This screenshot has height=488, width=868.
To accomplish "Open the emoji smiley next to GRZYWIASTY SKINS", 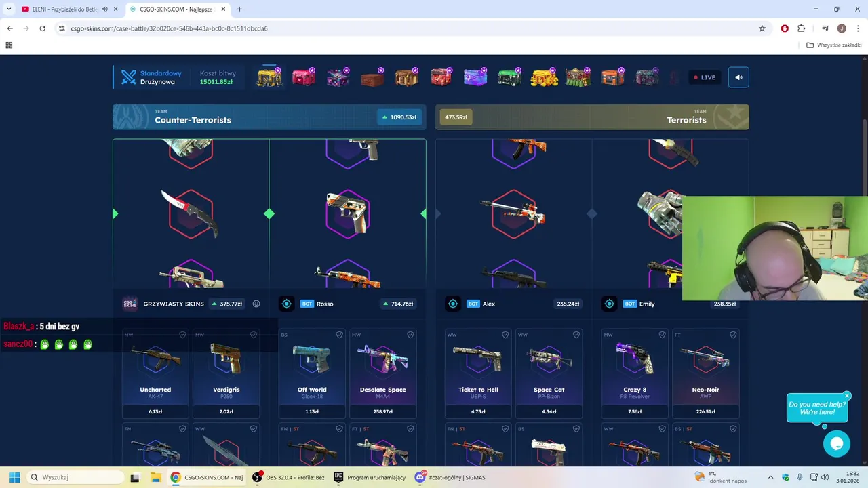I will (x=256, y=304).
